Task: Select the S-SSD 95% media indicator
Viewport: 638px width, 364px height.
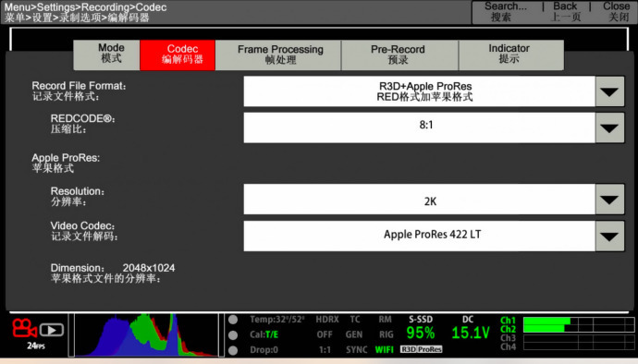Action: pyautogui.click(x=421, y=328)
